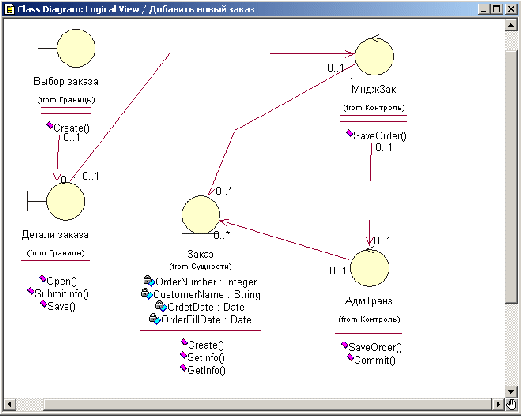This screenshot has height=417, width=522.
Task: Select the OrderDate : Date attribute text
Action: pos(206,307)
